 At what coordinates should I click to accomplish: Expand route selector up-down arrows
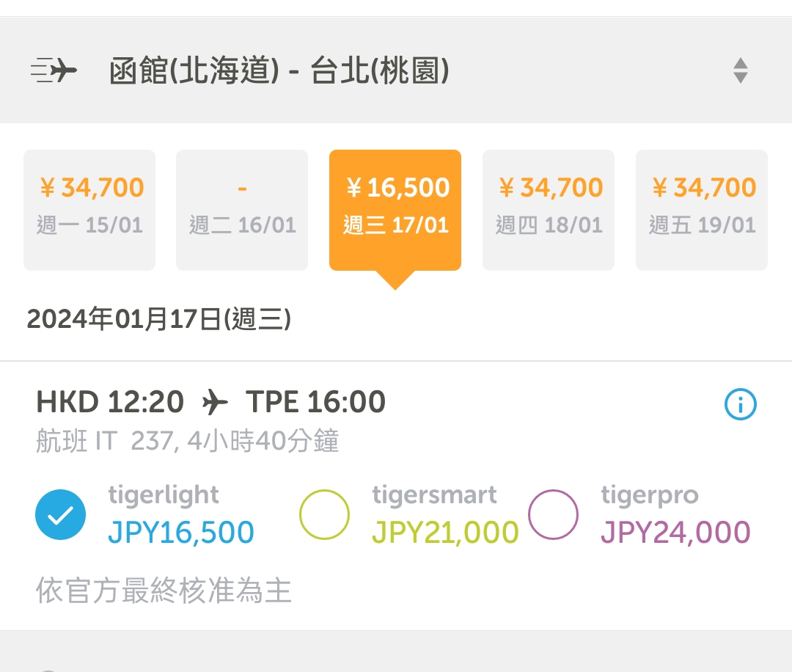point(740,70)
